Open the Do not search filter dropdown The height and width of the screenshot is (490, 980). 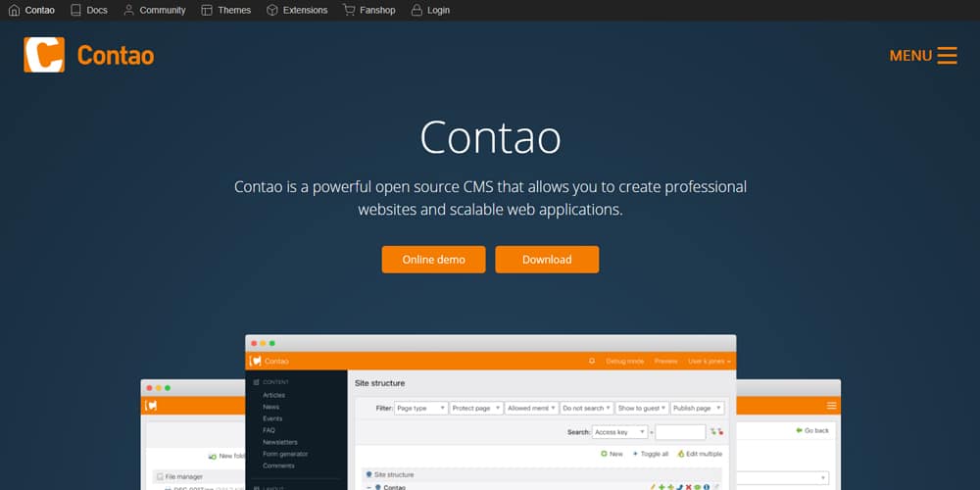pyautogui.click(x=587, y=408)
